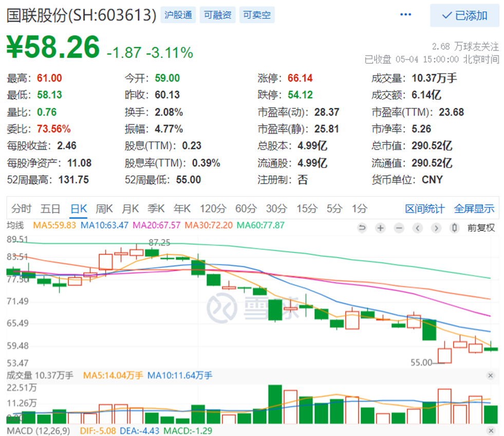Click the 跌停 value 54.12
This screenshot has height=436, width=504.
tap(300, 95)
